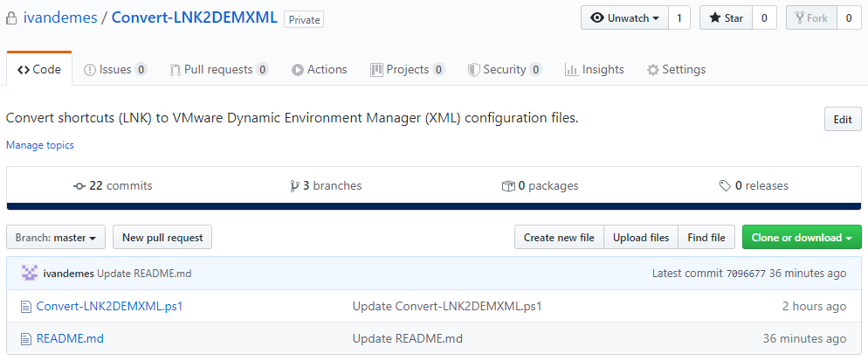Click the packages box icon
This screenshot has width=868, height=361.
[x=507, y=186]
